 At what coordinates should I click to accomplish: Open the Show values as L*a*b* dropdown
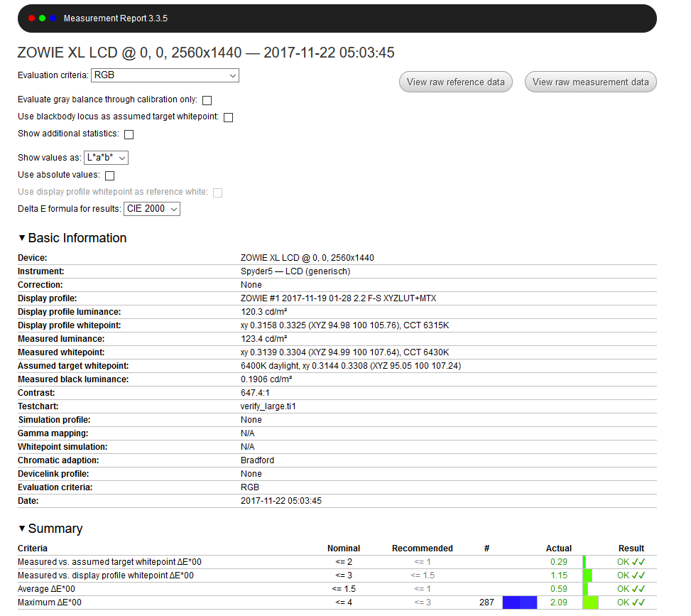click(107, 158)
